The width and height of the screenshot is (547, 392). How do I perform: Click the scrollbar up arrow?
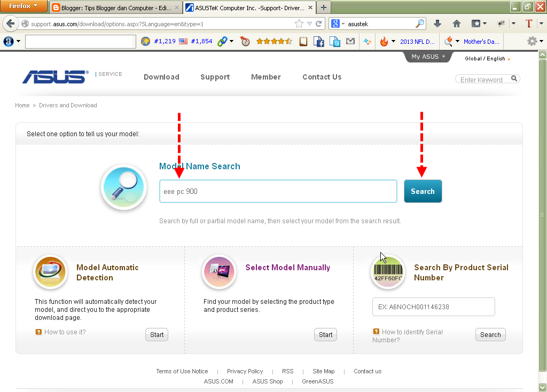pyautogui.click(x=543, y=55)
